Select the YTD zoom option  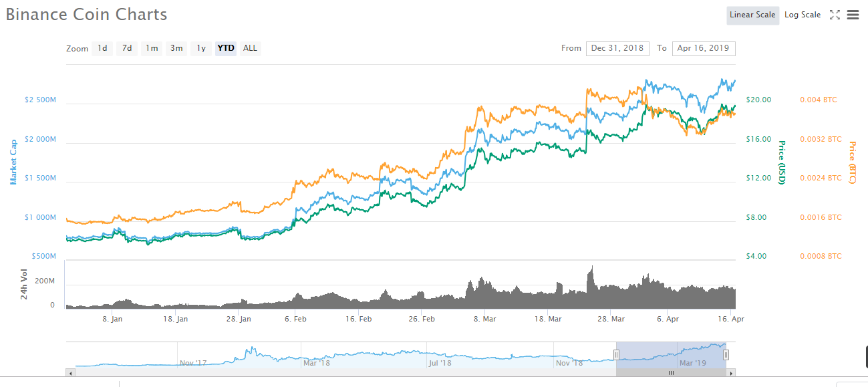pyautogui.click(x=226, y=48)
